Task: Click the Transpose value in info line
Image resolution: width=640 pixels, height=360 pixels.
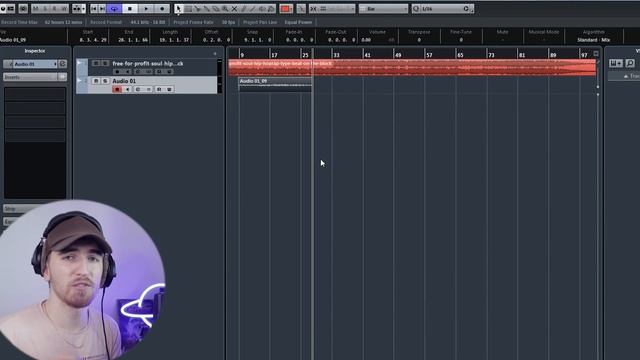Action: [x=419, y=40]
